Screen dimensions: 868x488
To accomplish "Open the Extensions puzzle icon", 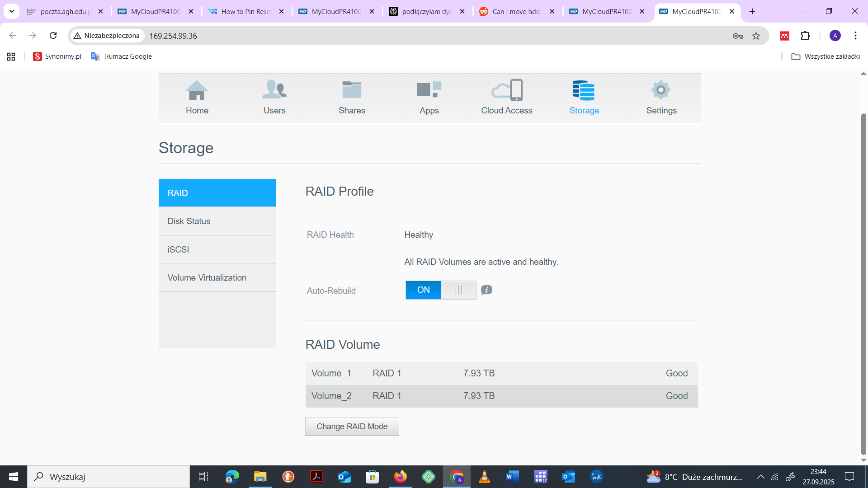I will pos(805,36).
